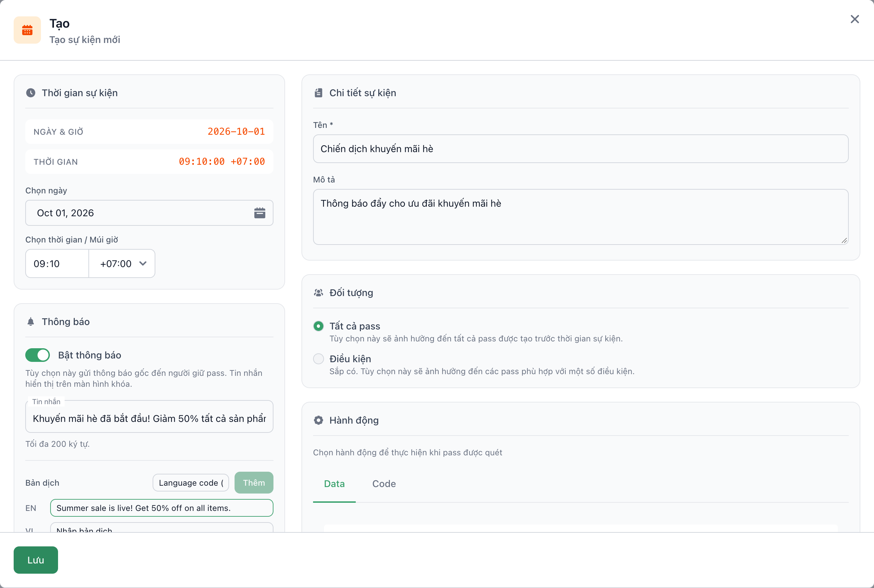Switch to the Data tab
This screenshot has height=588, width=874.
point(334,483)
